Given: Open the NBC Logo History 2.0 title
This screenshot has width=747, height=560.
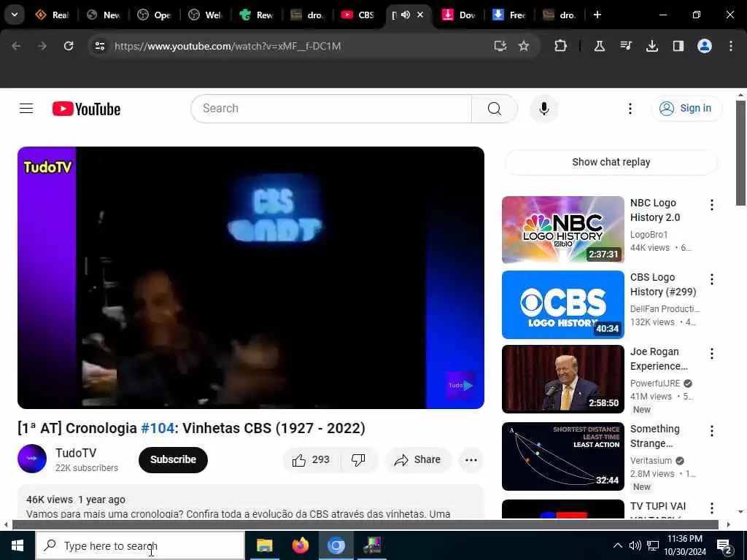Looking at the screenshot, I should (x=655, y=210).
